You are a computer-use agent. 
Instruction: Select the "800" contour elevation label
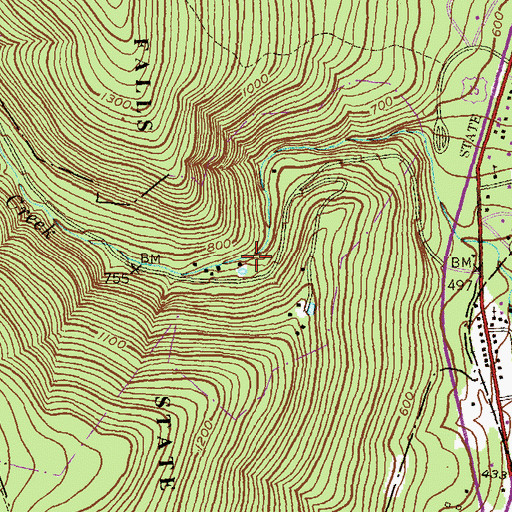[x=219, y=246]
